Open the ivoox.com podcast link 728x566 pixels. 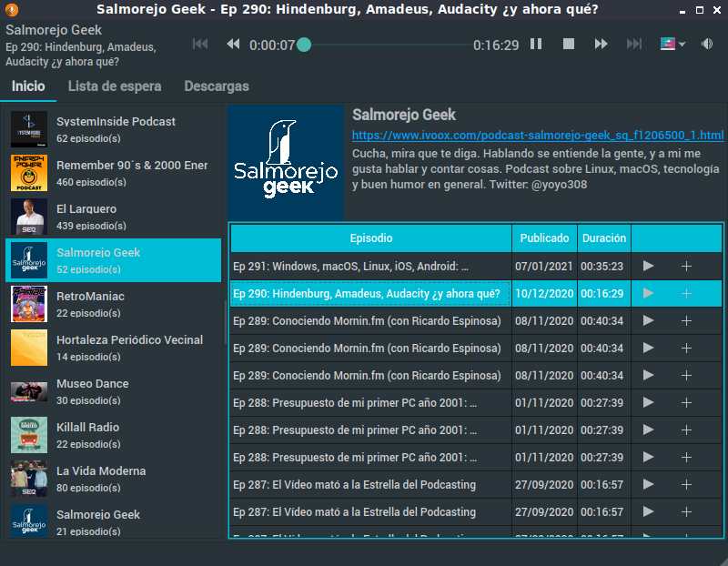tap(538, 135)
